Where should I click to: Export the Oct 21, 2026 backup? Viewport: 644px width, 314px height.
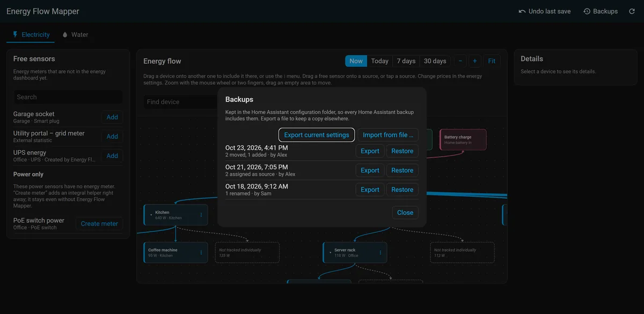370,170
